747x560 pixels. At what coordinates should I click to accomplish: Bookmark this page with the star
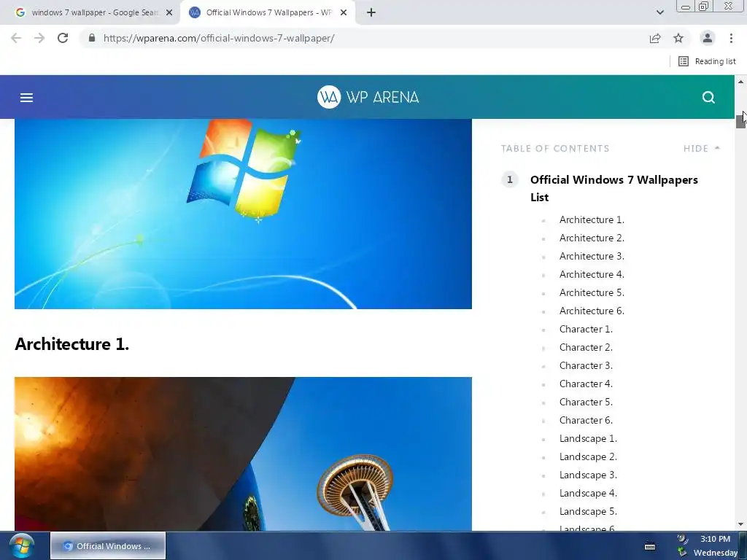click(678, 38)
